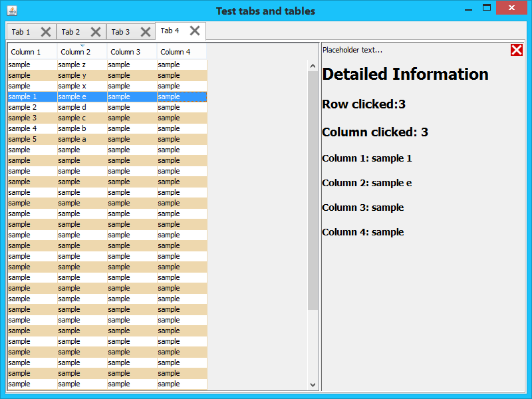Close the detail panel using red X icon
The width and height of the screenshot is (532, 399).
coord(517,50)
